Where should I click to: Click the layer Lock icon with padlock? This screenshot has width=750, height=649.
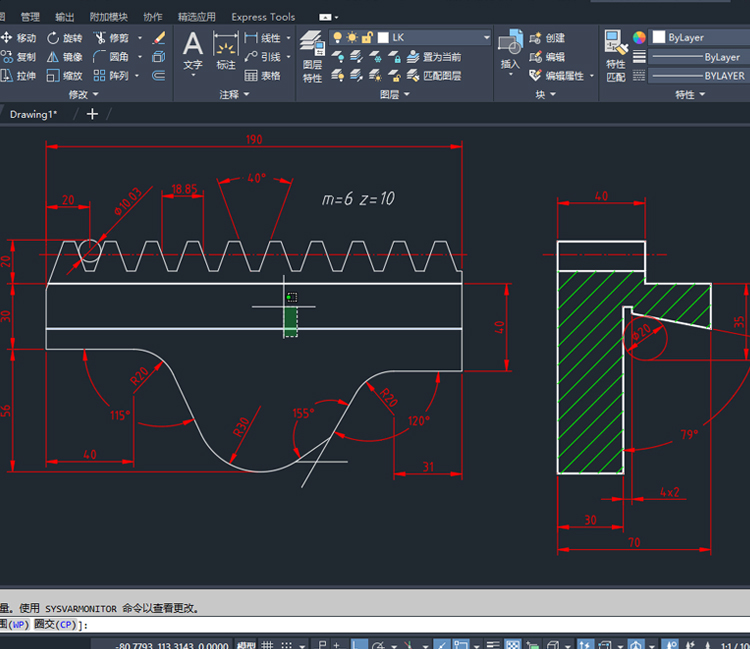coord(395,57)
